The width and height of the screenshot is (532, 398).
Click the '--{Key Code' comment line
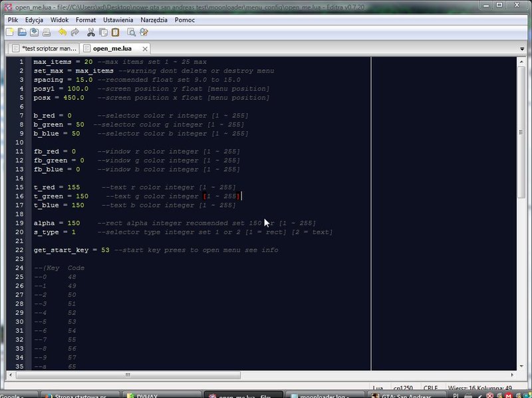59,268
